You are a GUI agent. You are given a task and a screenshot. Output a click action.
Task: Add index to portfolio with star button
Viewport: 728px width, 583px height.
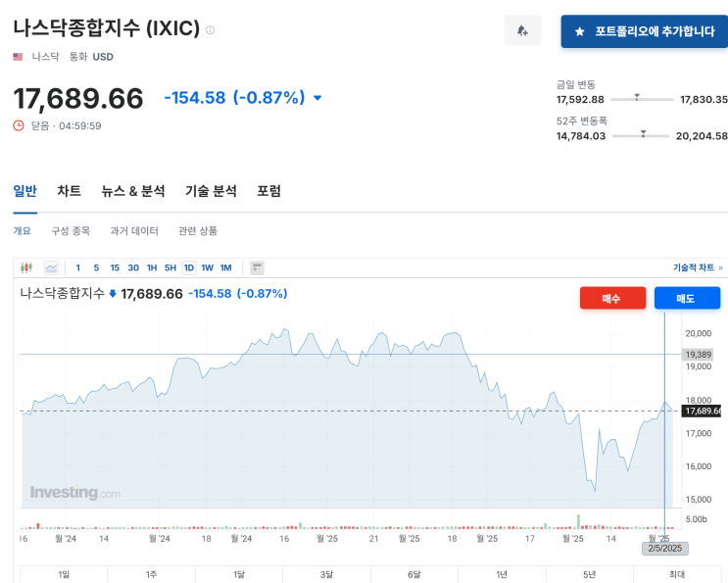[645, 31]
